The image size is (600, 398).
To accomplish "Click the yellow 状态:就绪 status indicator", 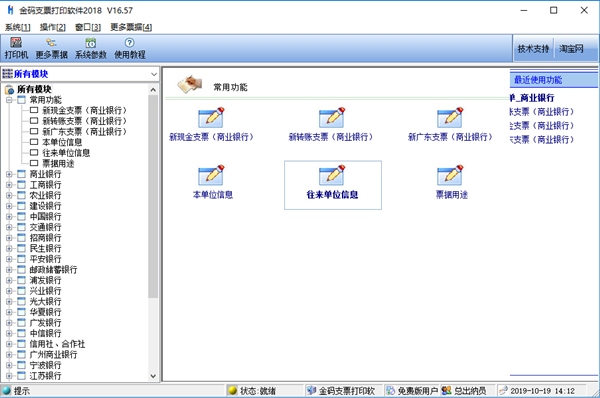I will coord(233,390).
